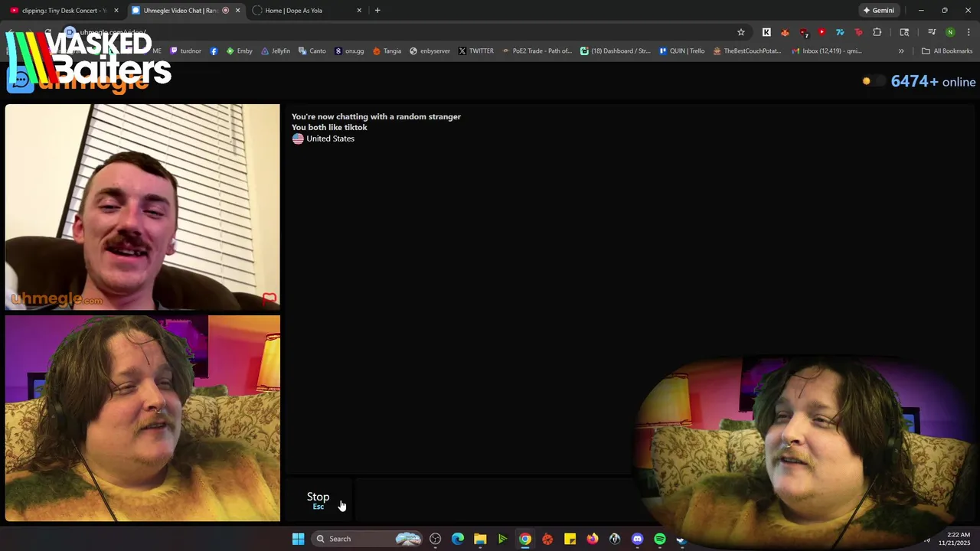Open the Tangia bookmark
Screen dimensions: 980x551
387,51
